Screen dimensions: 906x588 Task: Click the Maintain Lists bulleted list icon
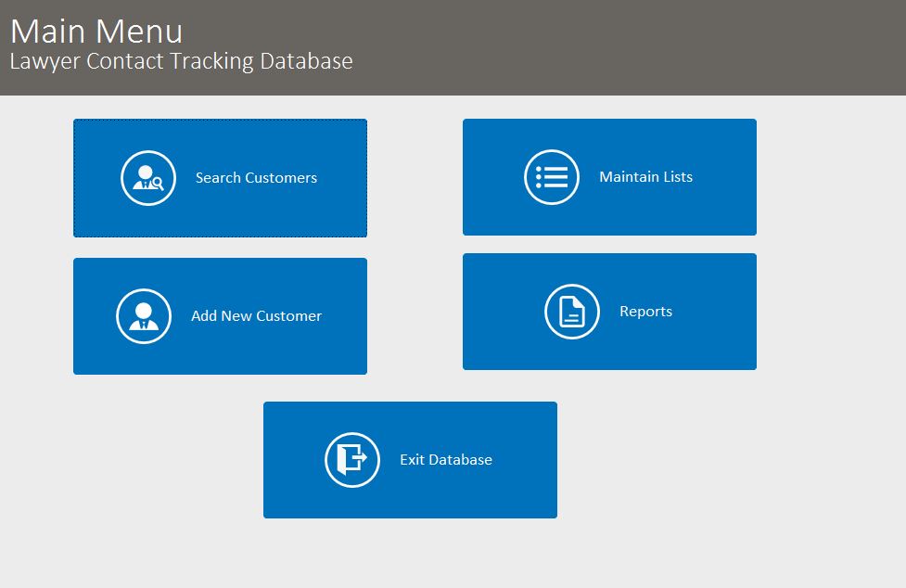pyautogui.click(x=551, y=177)
